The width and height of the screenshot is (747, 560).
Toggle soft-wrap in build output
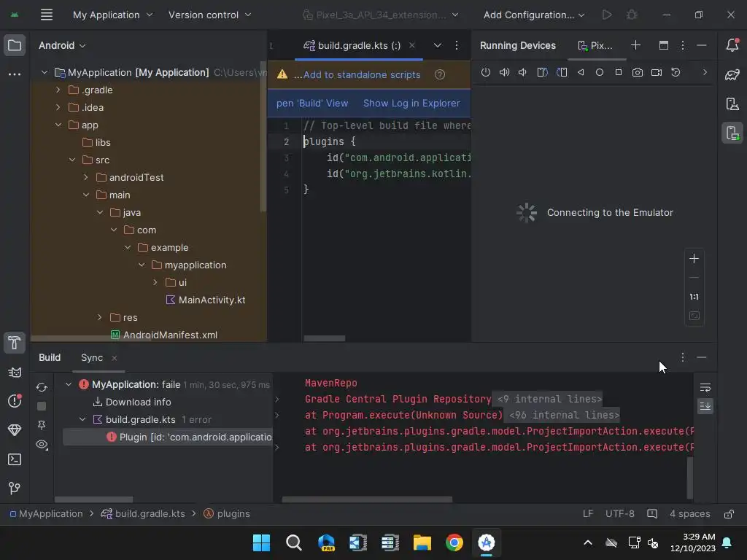coord(705,388)
